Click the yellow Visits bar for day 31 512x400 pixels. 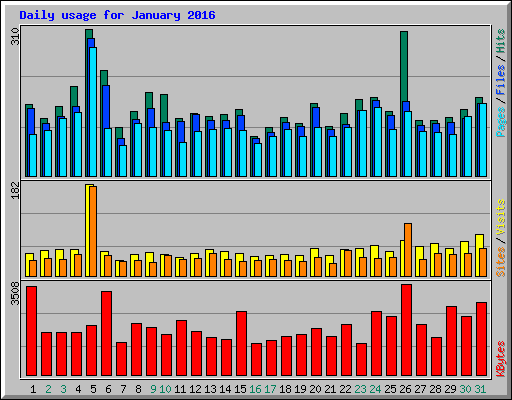479,255
